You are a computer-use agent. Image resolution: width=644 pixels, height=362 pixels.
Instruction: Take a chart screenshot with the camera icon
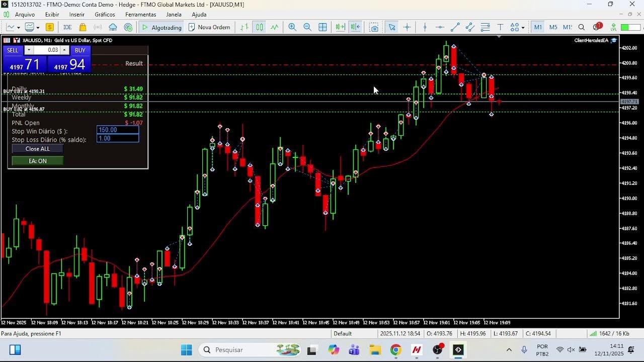(x=374, y=27)
